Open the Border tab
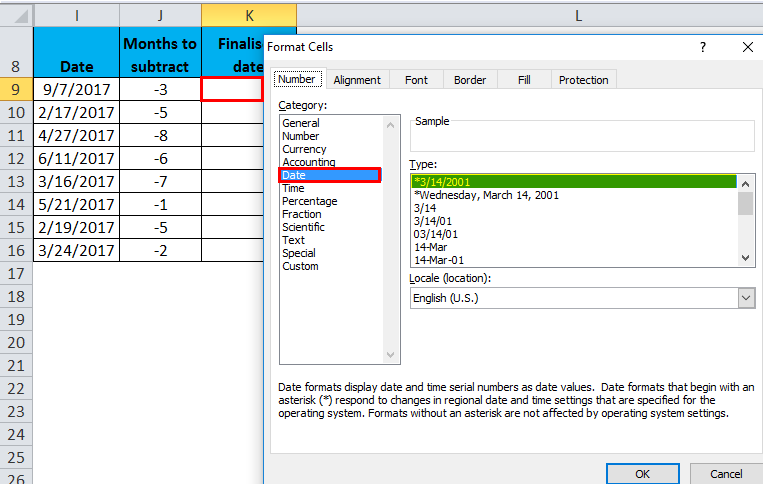This screenshot has height=484, width=763. [470, 80]
